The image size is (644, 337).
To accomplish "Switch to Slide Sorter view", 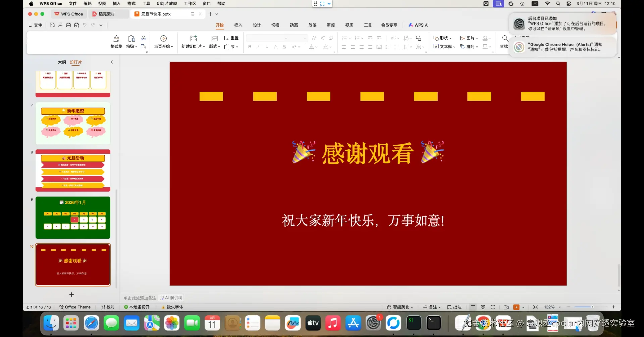I will pyautogui.click(x=483, y=307).
